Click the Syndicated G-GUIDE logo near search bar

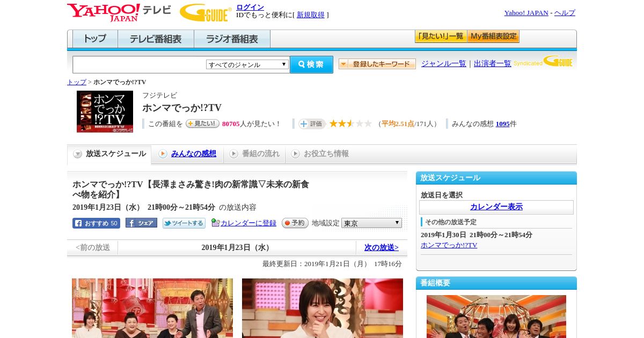pos(544,62)
